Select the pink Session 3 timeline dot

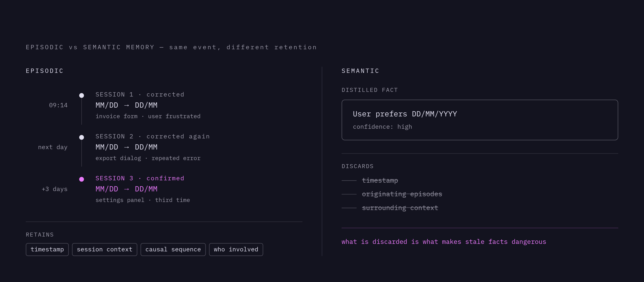click(82, 179)
